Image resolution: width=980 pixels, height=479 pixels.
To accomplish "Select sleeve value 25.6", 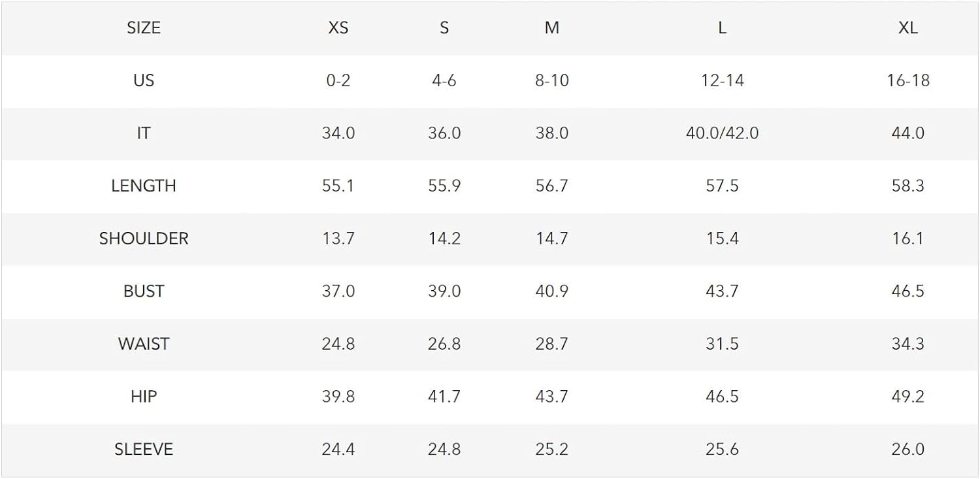I will pyautogui.click(x=722, y=449).
